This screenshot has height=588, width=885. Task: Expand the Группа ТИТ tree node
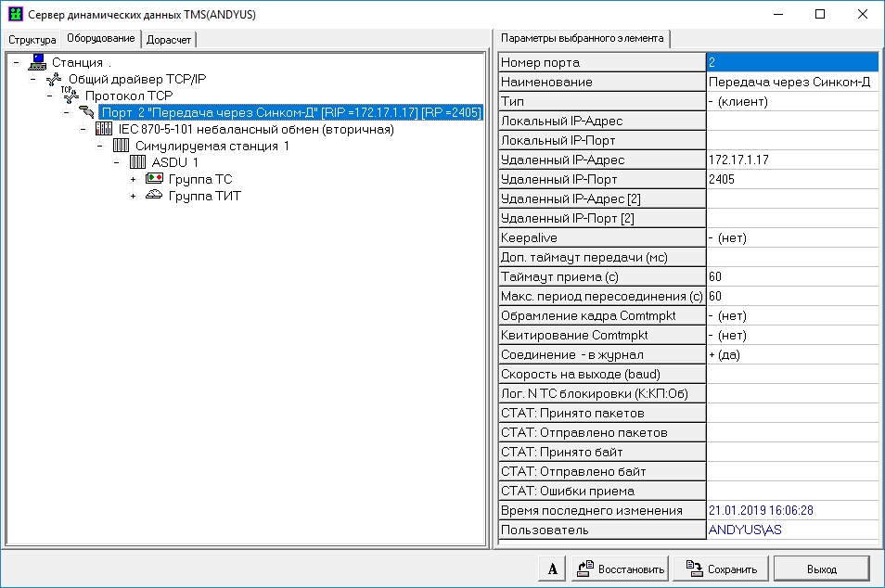[x=134, y=196]
